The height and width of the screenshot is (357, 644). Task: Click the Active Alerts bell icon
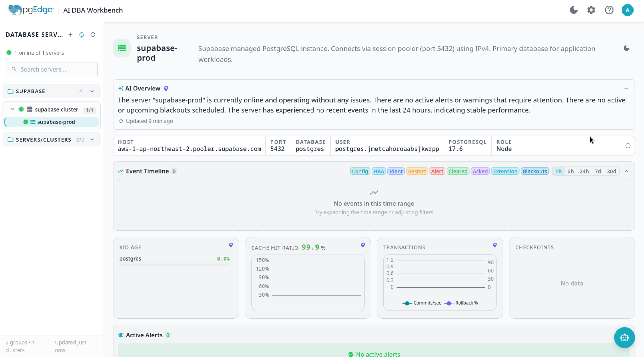click(x=121, y=335)
